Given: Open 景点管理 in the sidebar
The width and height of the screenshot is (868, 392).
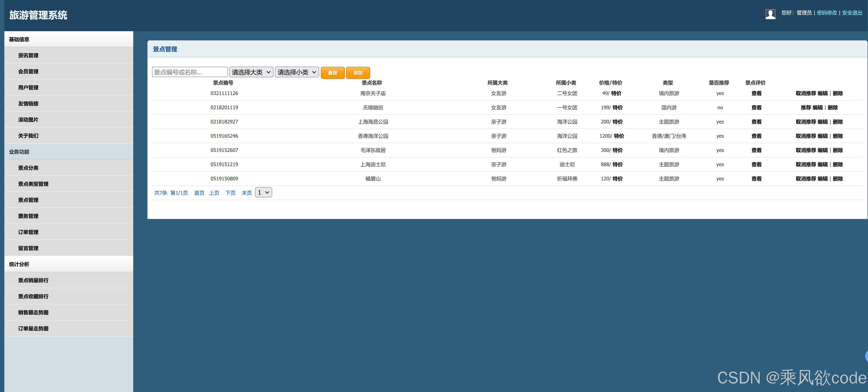Looking at the screenshot, I should pyautogui.click(x=28, y=200).
